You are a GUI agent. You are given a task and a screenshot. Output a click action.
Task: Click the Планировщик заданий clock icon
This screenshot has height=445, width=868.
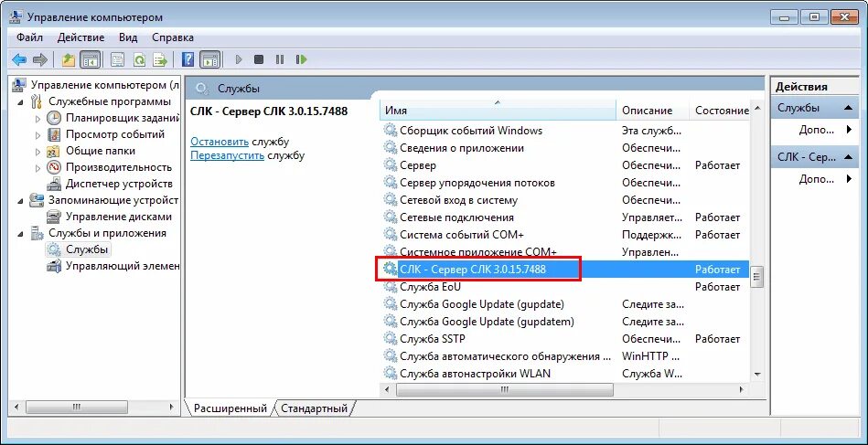click(x=54, y=118)
